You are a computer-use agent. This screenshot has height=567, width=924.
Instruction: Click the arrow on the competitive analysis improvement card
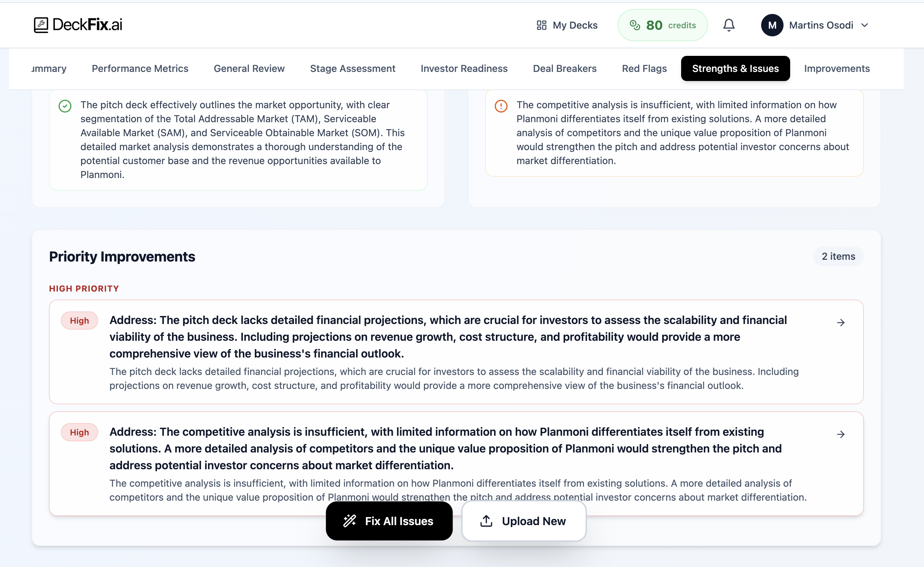click(841, 434)
